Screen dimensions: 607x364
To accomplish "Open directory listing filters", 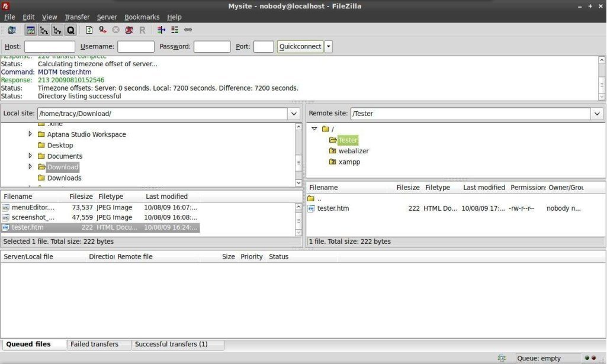I will [161, 30].
